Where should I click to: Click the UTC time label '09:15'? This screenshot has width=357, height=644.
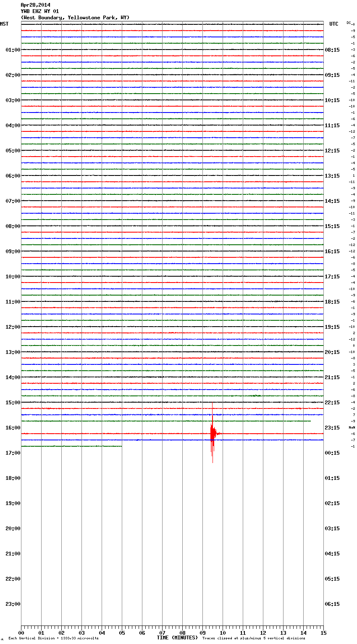coord(332,75)
